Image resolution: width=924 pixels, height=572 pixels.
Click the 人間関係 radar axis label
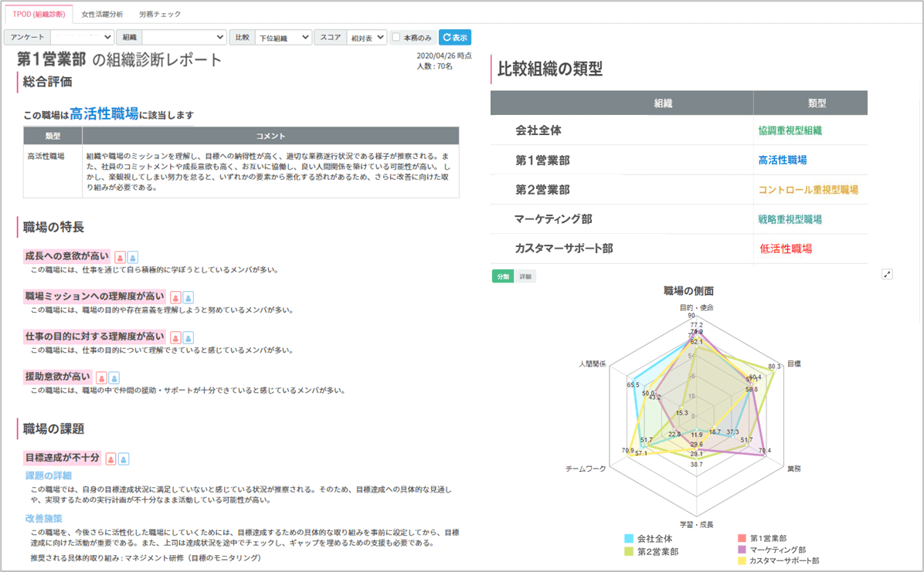point(593,364)
